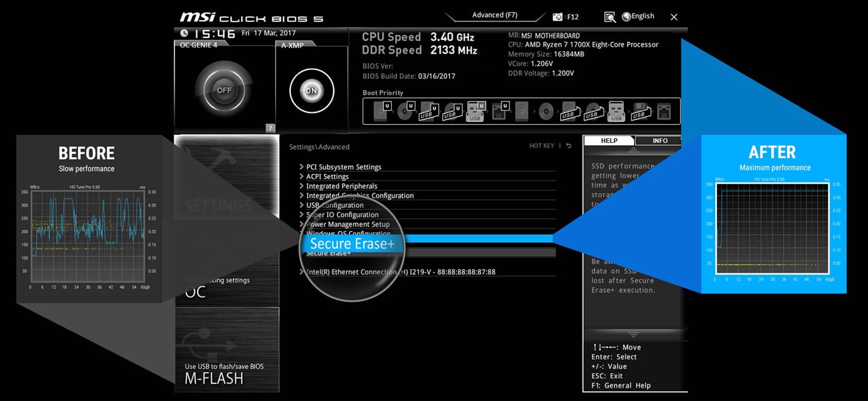Select the UEFI USB key boot icon
The image size is (868, 401).
[475, 111]
